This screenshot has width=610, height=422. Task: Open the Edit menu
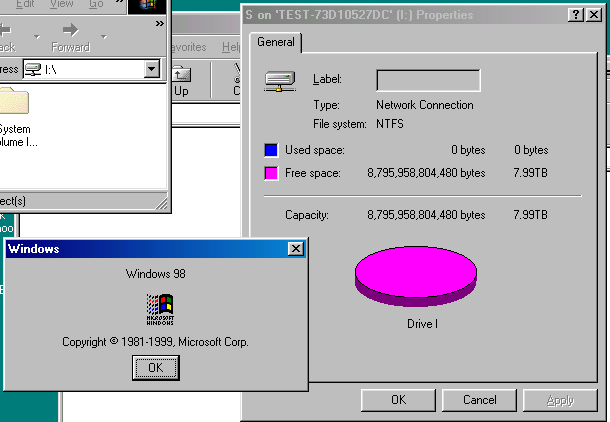click(x=25, y=4)
